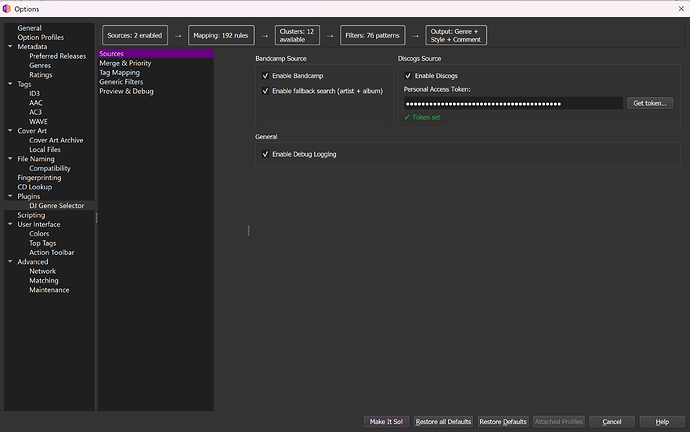The height and width of the screenshot is (432, 690).
Task: Toggle fallback search (artist + album) checkbox
Action: pyautogui.click(x=265, y=91)
